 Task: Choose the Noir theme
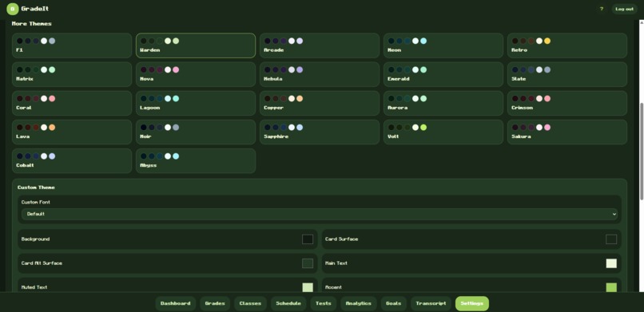[196, 132]
